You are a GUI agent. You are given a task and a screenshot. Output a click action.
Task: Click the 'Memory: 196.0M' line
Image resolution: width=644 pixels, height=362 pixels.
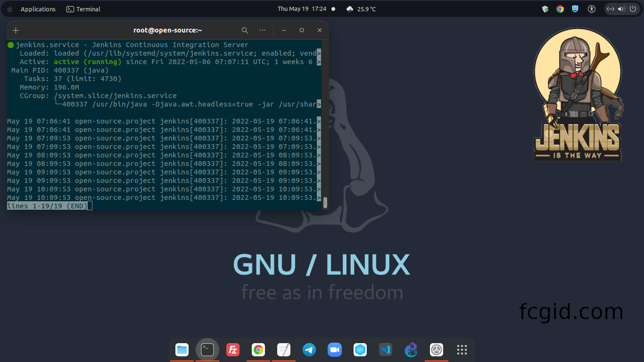(x=50, y=87)
